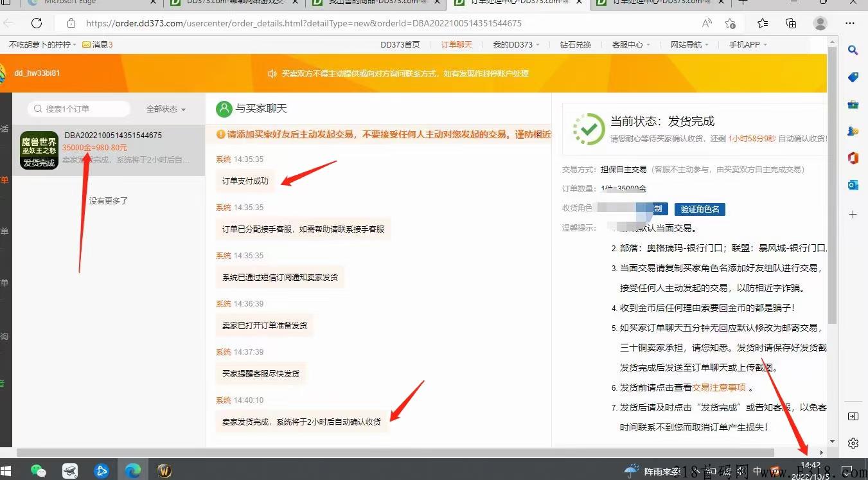Open the Outlook icon in Edge sidebar
This screenshot has height=480, width=868.
(x=853, y=185)
